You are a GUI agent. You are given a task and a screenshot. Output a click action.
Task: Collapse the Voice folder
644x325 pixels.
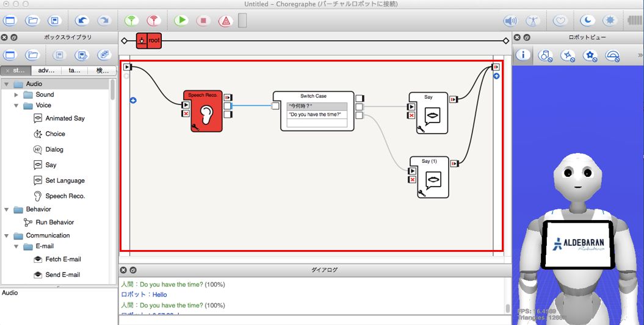16,105
